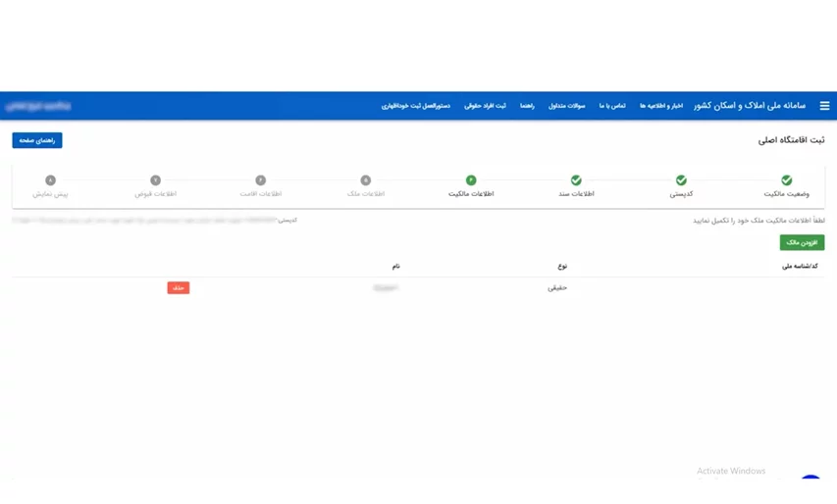Click the اطلاعات سند step checkmark
This screenshot has width=837, height=504.
click(576, 180)
